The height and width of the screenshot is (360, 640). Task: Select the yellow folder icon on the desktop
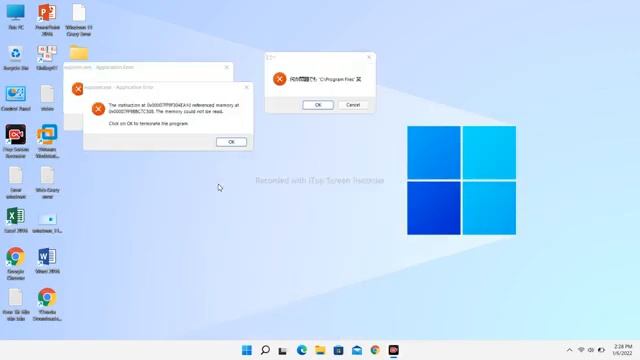click(x=79, y=53)
